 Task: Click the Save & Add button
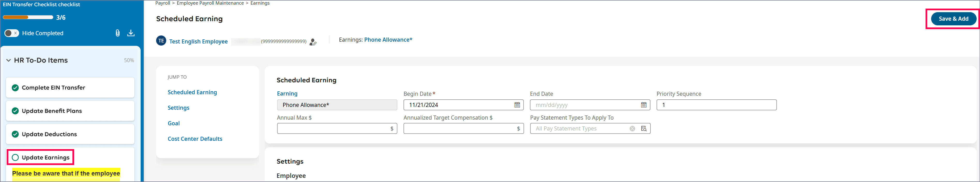953,19
